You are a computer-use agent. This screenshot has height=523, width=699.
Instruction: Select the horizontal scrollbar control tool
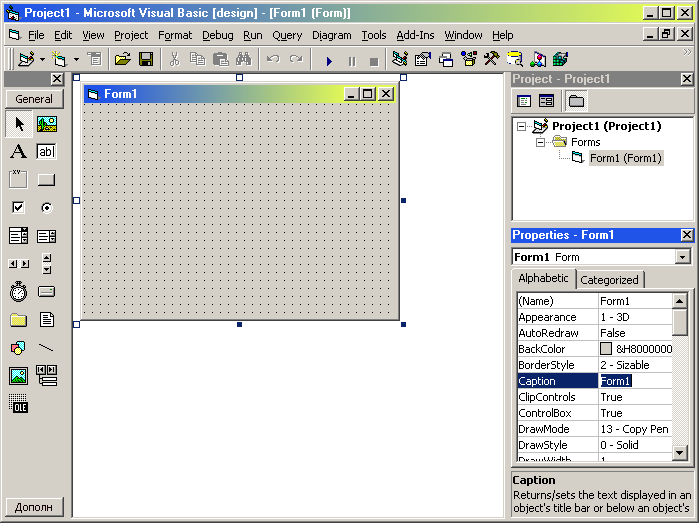(18, 264)
